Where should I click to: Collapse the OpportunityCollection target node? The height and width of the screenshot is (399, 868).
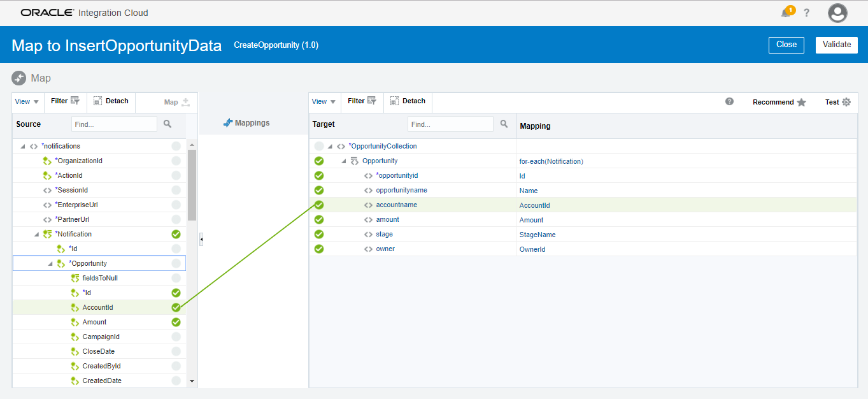(x=331, y=147)
